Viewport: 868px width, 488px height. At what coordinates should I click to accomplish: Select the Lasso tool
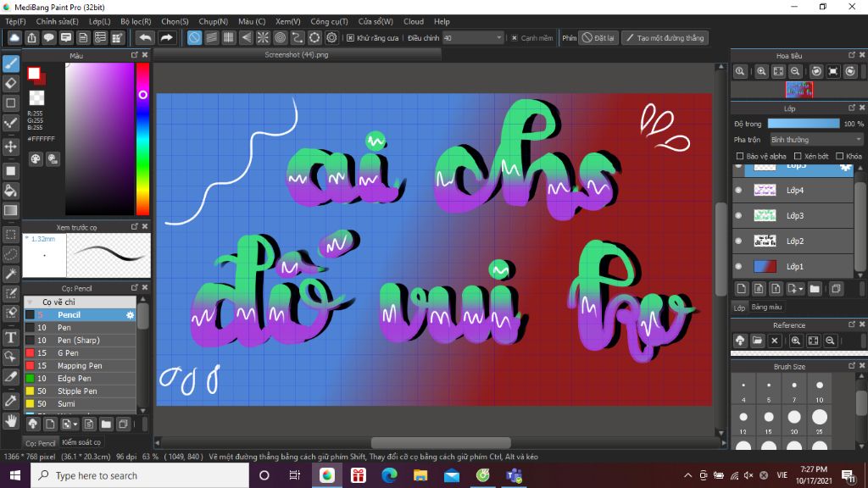click(11, 254)
